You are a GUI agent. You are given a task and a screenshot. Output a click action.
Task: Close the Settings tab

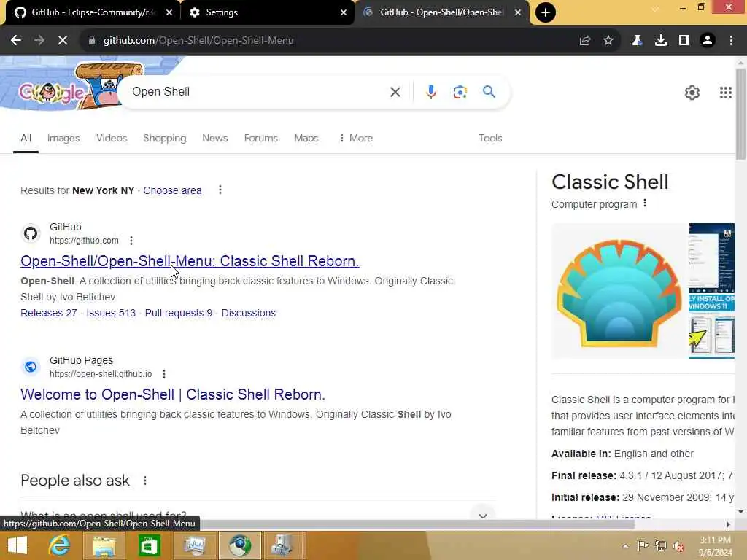pyautogui.click(x=344, y=12)
